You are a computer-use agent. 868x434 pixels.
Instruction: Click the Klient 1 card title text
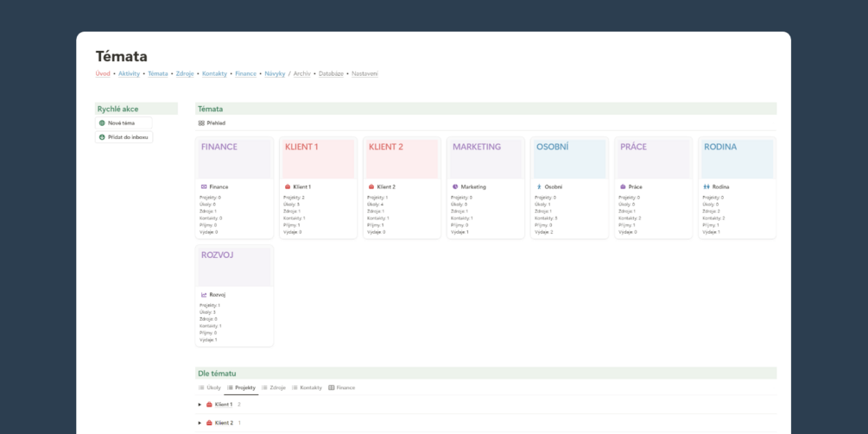[302, 187]
